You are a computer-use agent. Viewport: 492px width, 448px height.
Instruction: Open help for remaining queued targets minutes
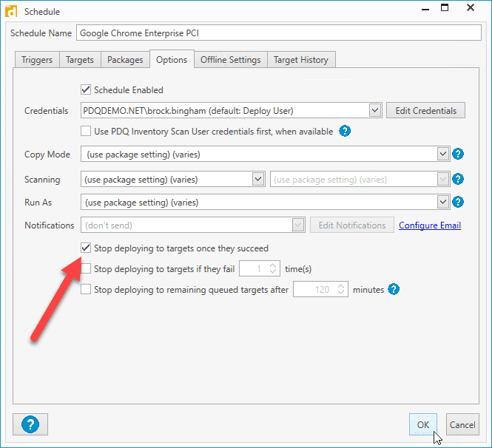pyautogui.click(x=394, y=289)
